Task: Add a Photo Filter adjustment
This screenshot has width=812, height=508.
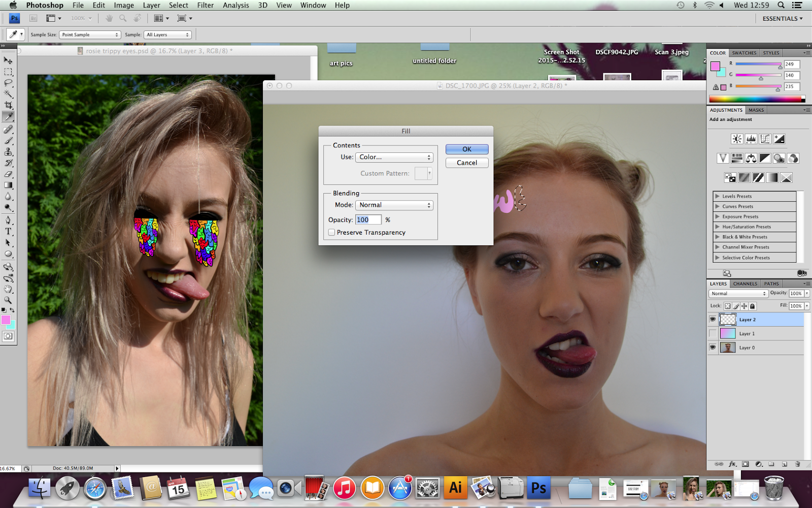Action: click(x=780, y=158)
